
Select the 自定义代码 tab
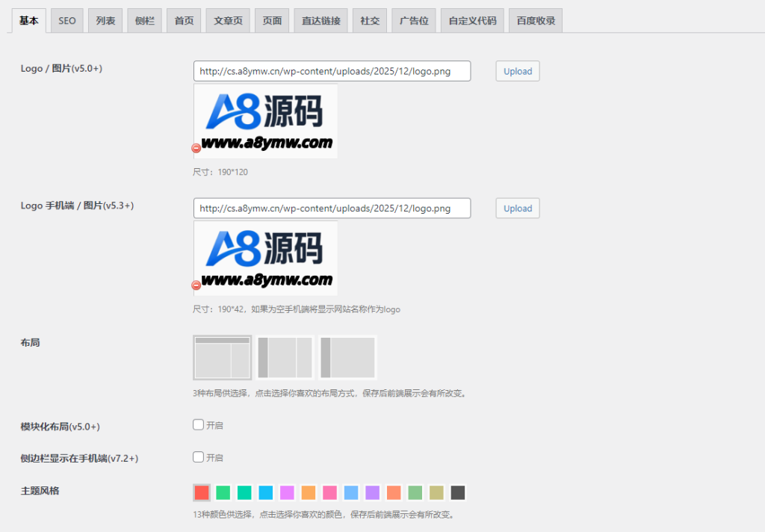coord(471,20)
